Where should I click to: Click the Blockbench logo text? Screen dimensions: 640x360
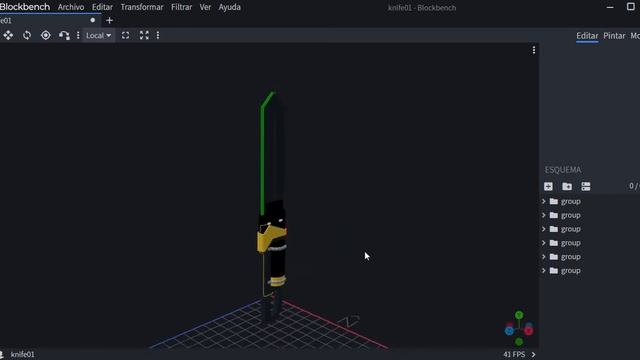coord(25,7)
